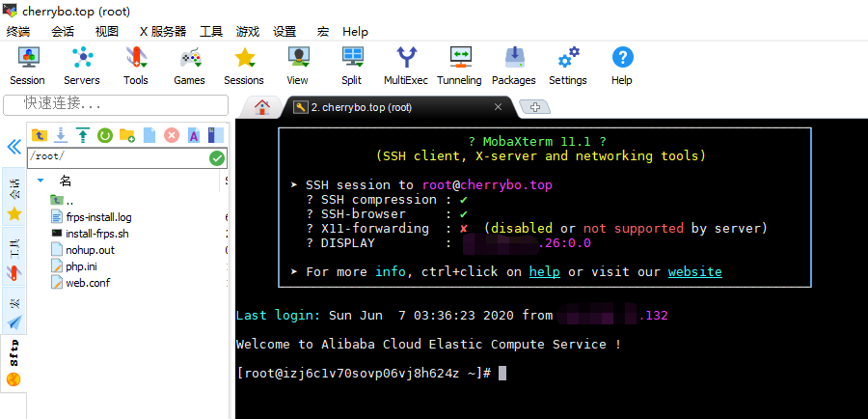
Task: Collapse the sidebar with double chevron
Action: (14, 147)
